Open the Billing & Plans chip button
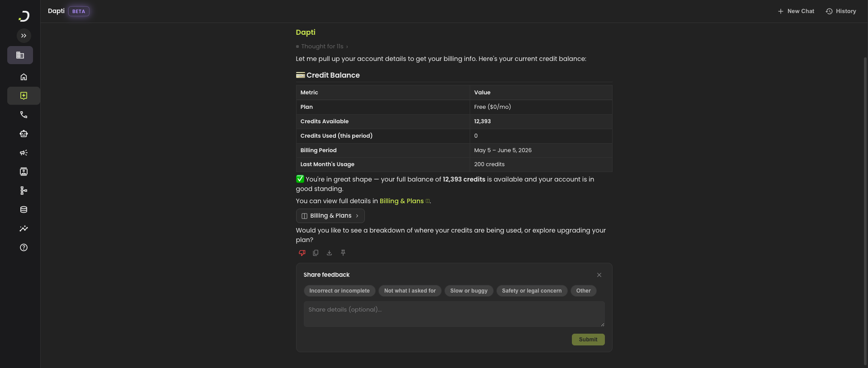The image size is (868, 368). point(330,216)
